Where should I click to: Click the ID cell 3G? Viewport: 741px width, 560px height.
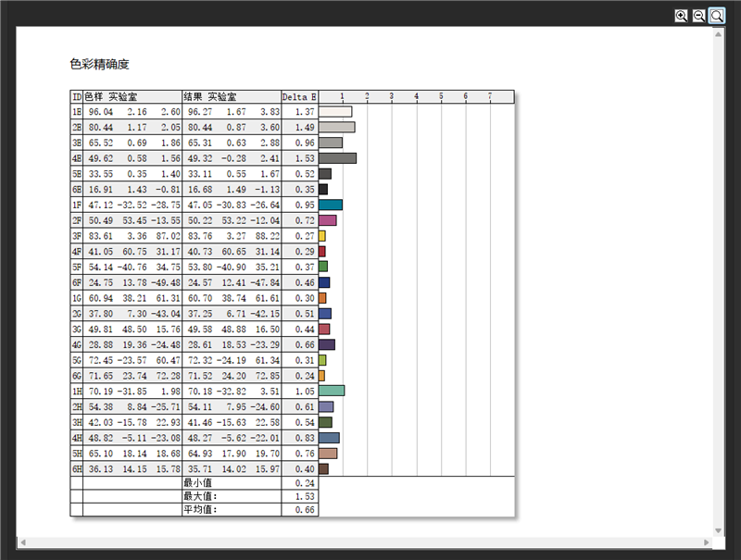(x=77, y=330)
